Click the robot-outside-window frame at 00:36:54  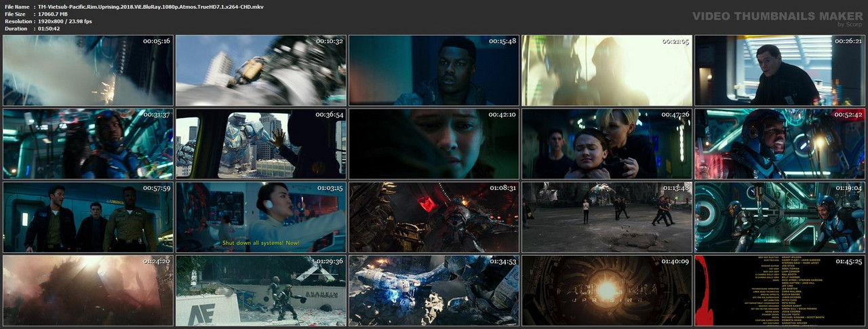(x=261, y=144)
